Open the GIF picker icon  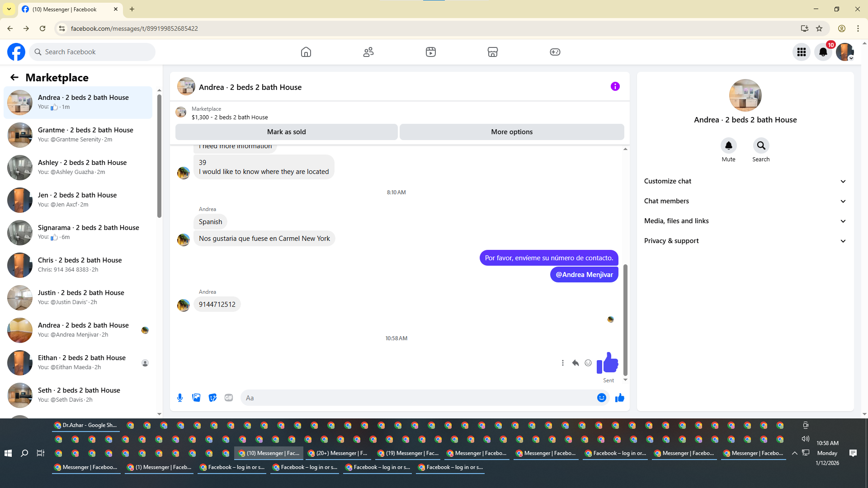coord(229,398)
